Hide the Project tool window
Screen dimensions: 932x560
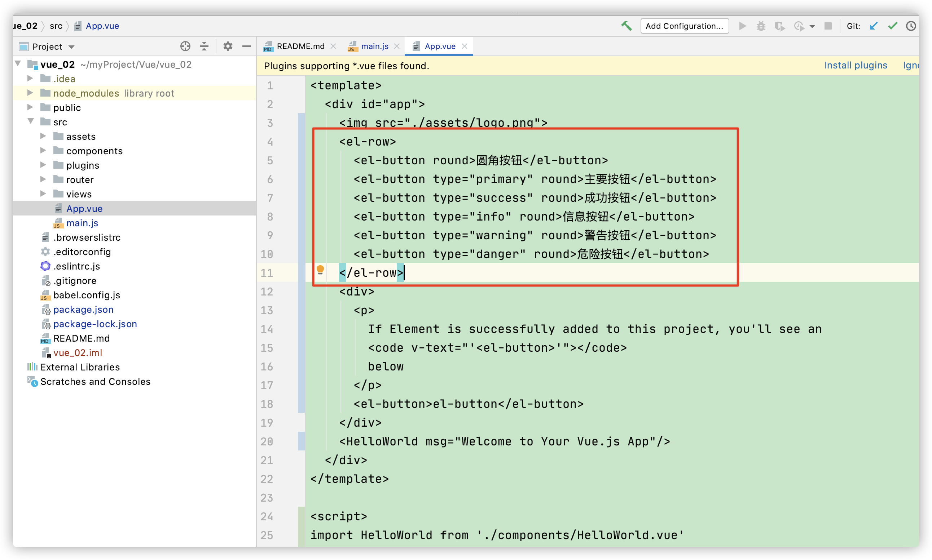tap(247, 46)
